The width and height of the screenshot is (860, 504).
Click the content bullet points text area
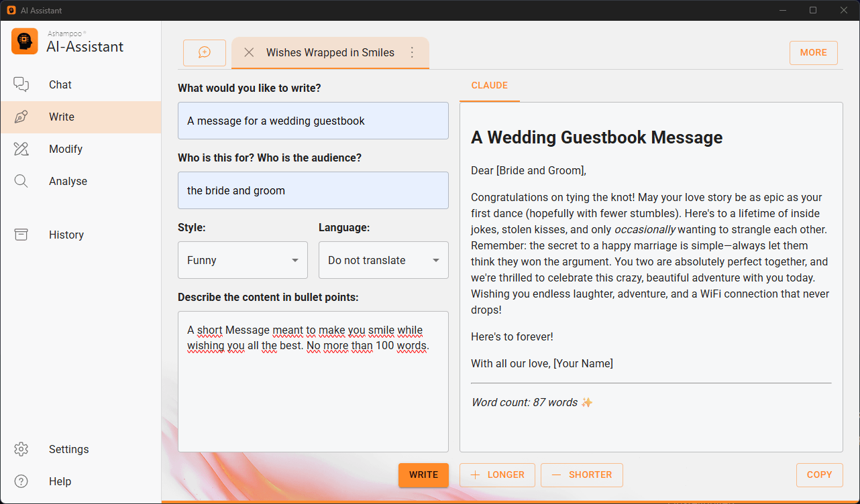[313, 381]
